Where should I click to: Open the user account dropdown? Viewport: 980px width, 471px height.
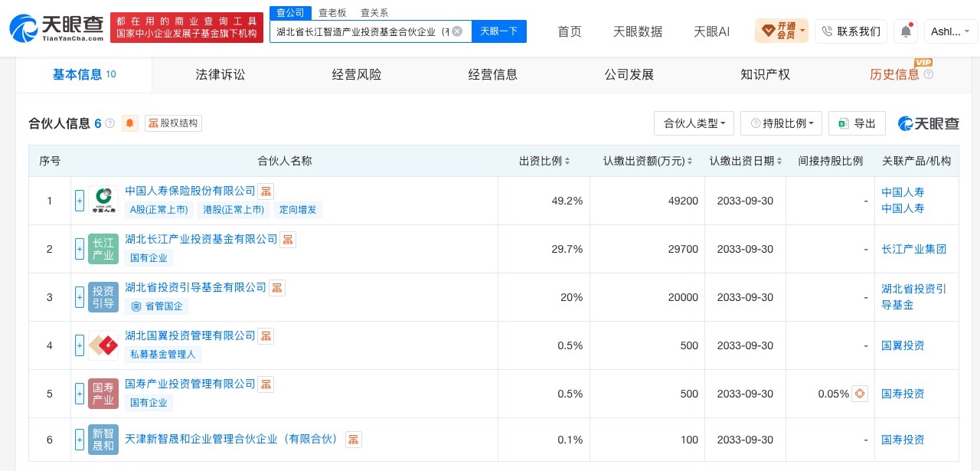pos(950,31)
